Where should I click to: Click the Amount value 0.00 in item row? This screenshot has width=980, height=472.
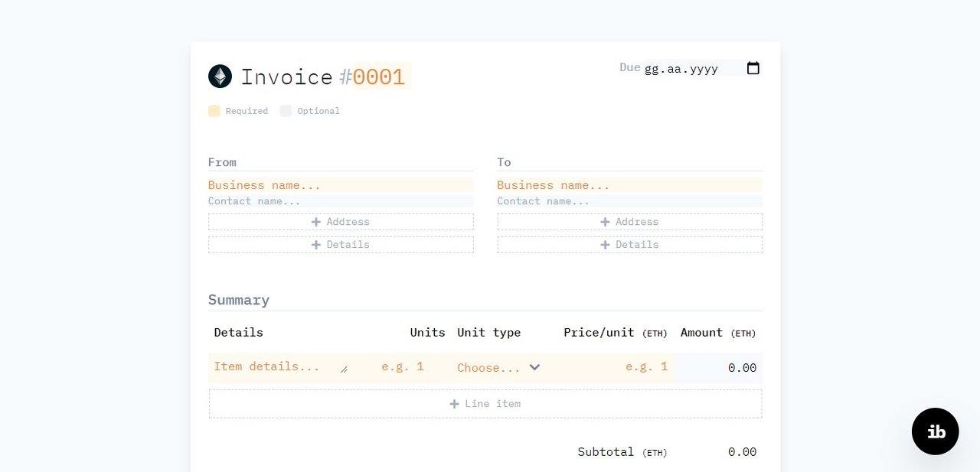point(742,368)
